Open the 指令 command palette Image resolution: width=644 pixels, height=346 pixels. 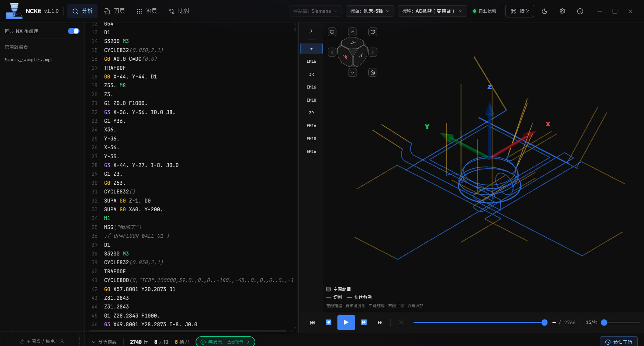pyautogui.click(x=520, y=11)
